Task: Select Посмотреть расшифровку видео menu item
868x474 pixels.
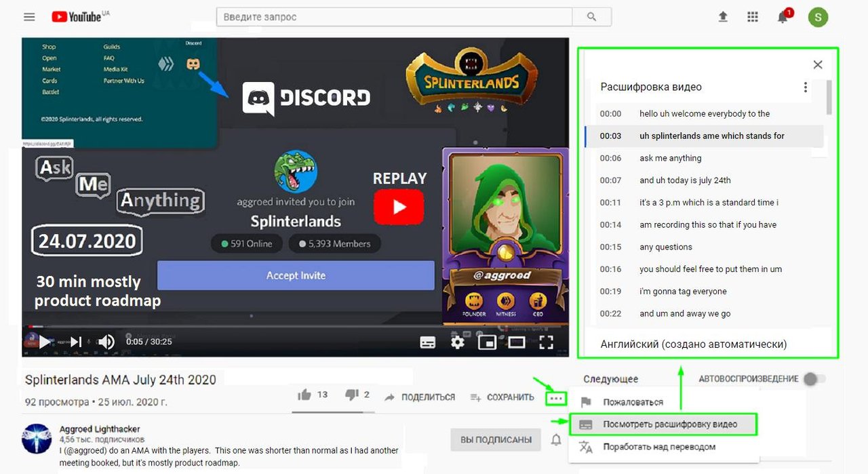Action: tap(663, 424)
